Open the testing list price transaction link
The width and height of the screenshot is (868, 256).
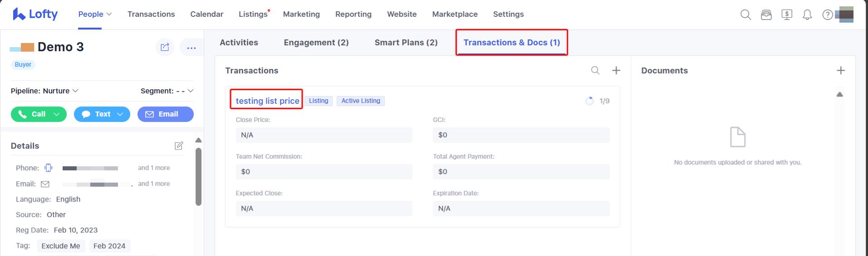267,101
